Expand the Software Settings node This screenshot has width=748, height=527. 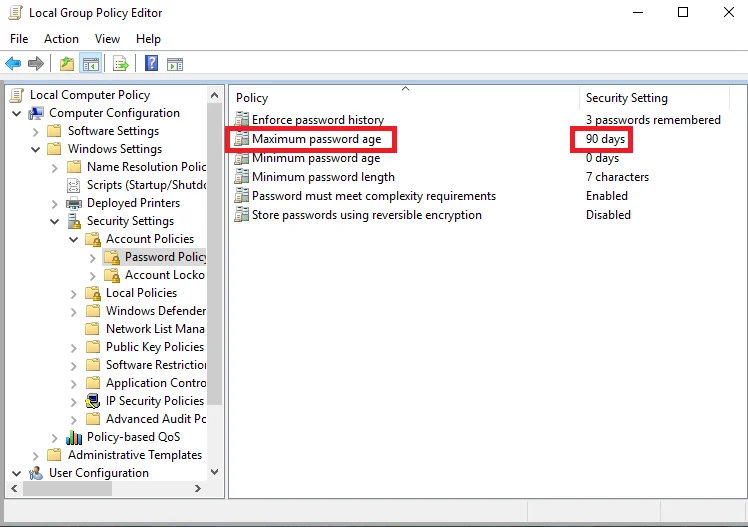click(36, 132)
